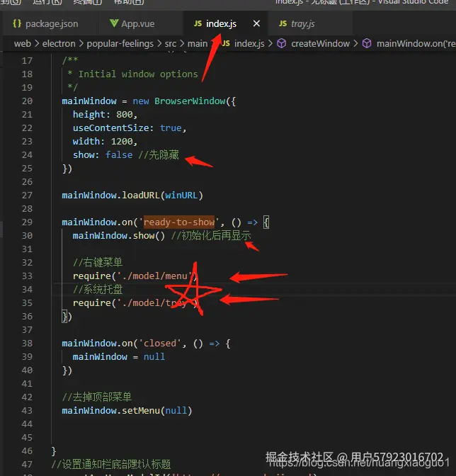This screenshot has height=476, width=456.
Task: Click the index.js breadcrumb file entry
Action: [249, 44]
